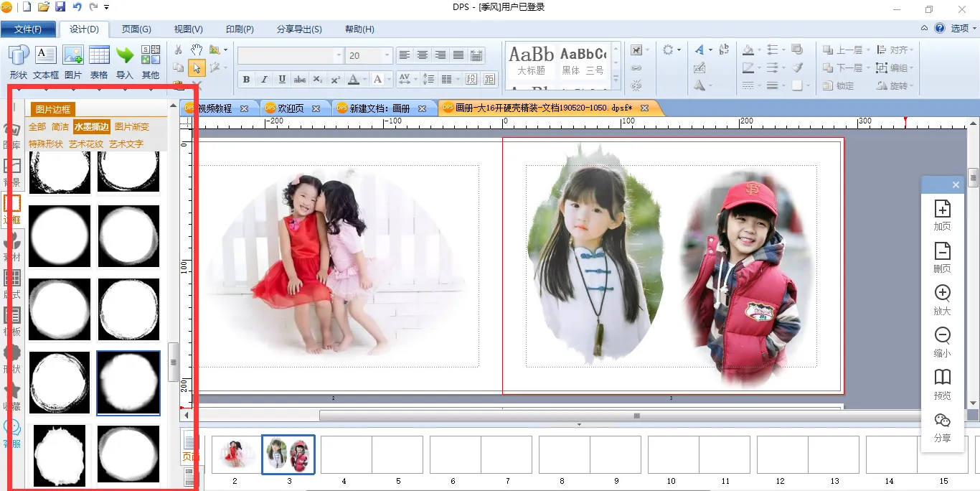Open the 新建文档: 画册 document tab

pos(380,108)
